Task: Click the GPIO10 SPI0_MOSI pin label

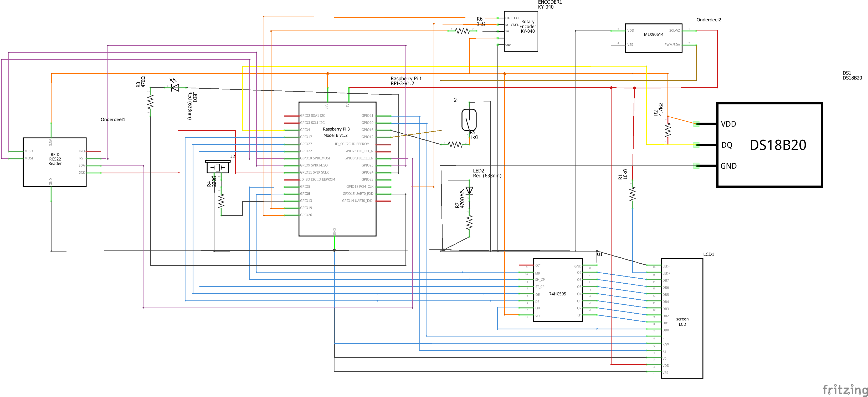Action: coord(315,158)
